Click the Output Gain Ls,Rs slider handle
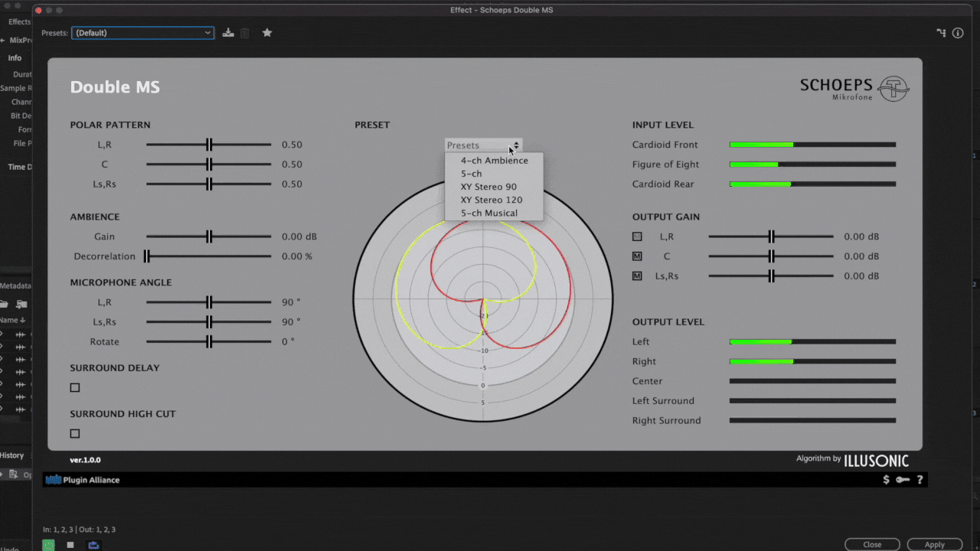This screenshot has width=980, height=551. [x=772, y=276]
